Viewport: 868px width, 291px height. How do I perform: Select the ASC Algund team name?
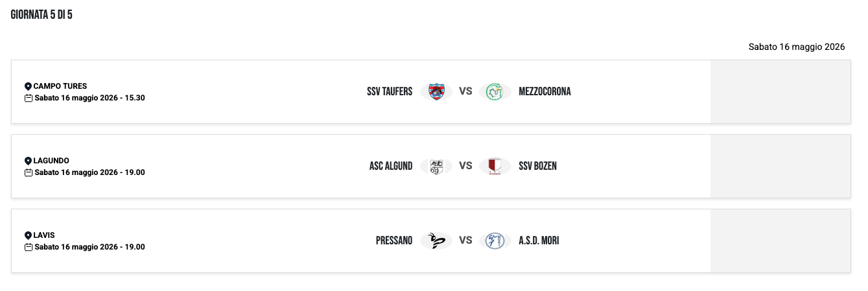click(391, 166)
